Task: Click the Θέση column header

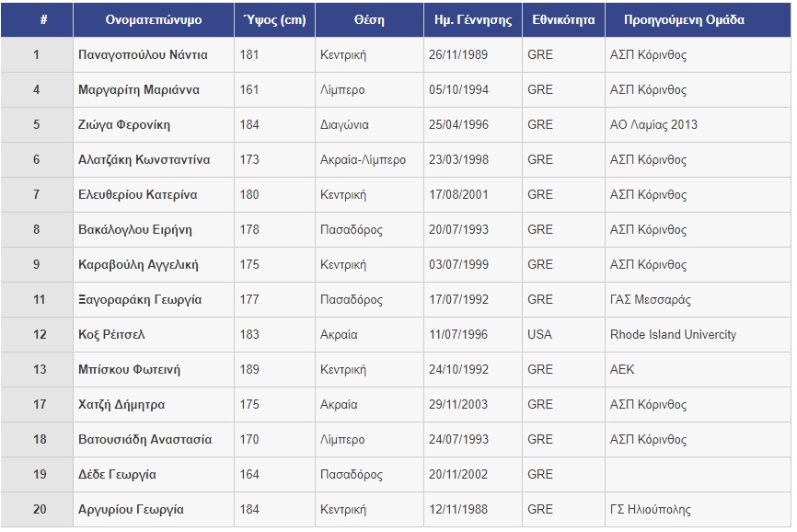Action: coord(368,19)
